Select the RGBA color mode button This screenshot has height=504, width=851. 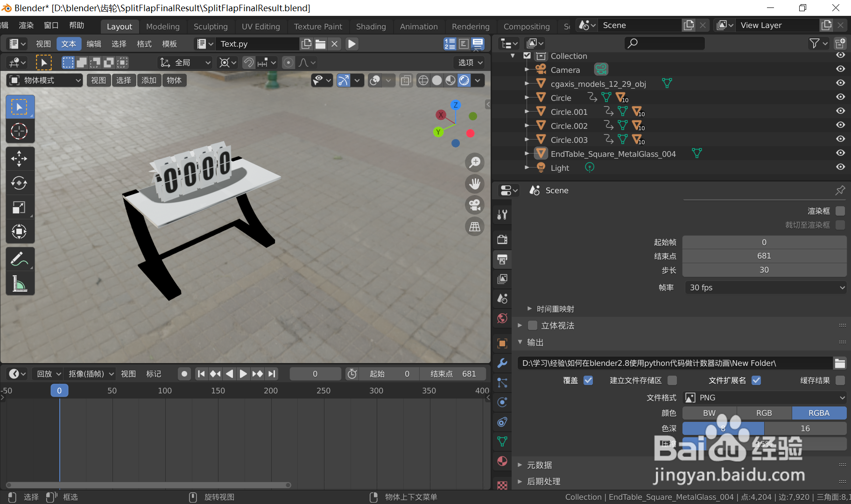[818, 413]
